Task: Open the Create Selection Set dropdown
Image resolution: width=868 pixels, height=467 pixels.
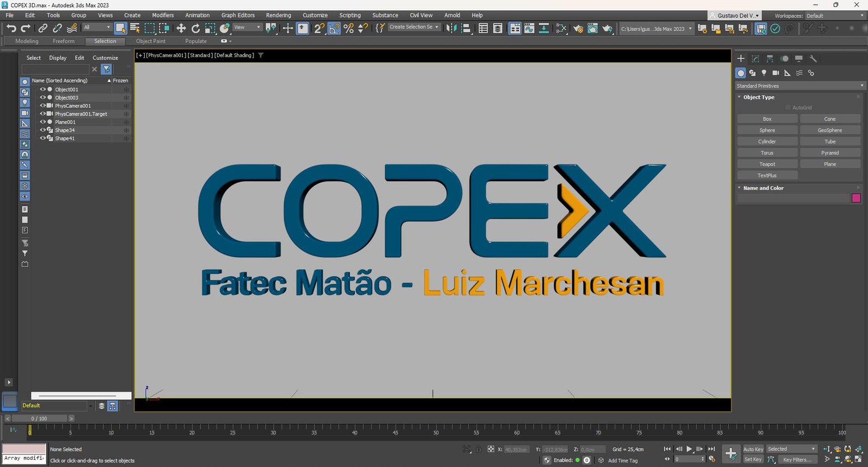Action: click(414, 27)
